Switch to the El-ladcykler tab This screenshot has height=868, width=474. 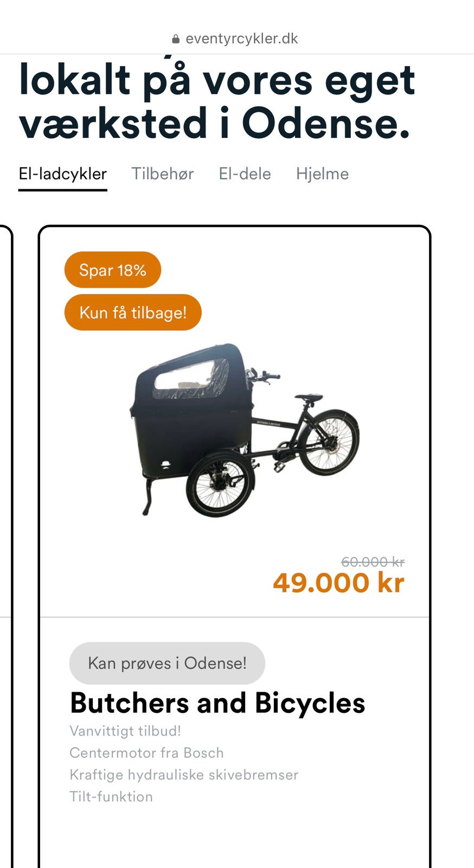tap(63, 174)
